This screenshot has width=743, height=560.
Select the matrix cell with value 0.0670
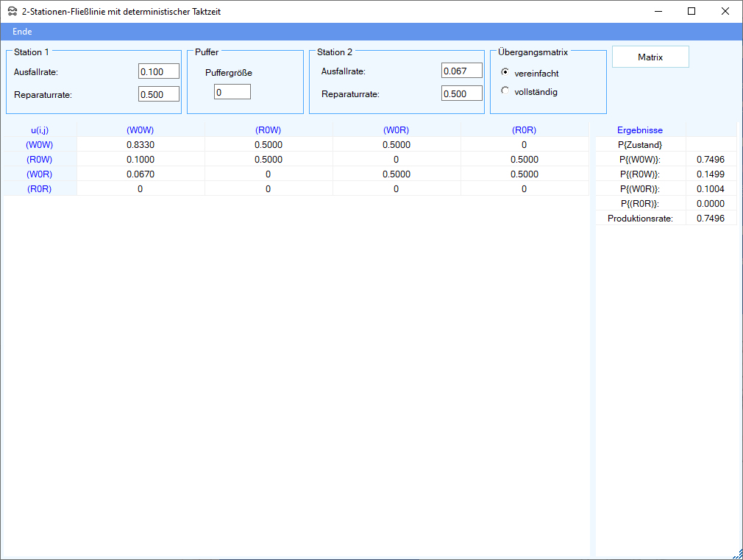point(141,174)
